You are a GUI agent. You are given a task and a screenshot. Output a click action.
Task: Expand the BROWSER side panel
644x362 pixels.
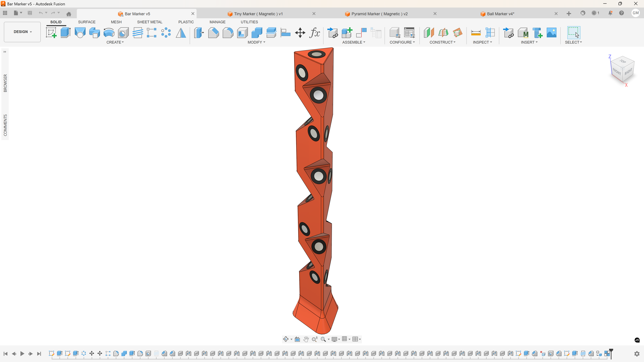[5, 83]
